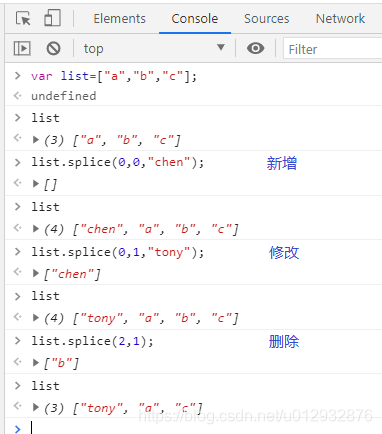The width and height of the screenshot is (382, 434).
Task: Click the 新增 annotation text
Action: tap(282, 163)
